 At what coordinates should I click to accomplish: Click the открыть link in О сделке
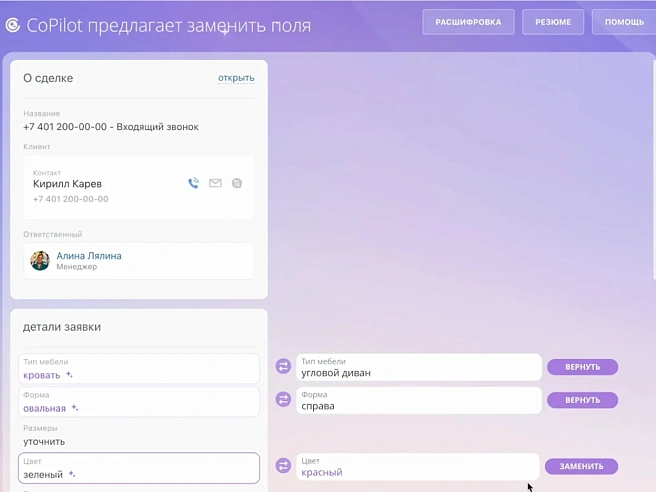tap(236, 78)
